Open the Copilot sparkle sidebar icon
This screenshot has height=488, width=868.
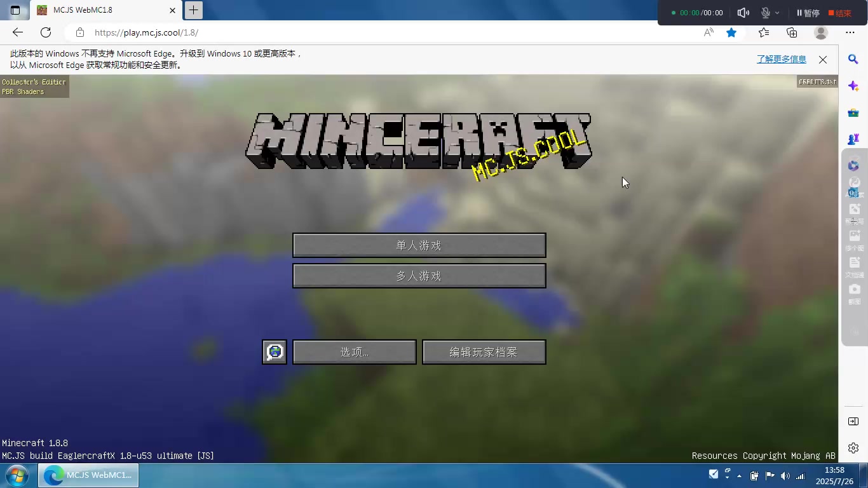click(x=853, y=86)
